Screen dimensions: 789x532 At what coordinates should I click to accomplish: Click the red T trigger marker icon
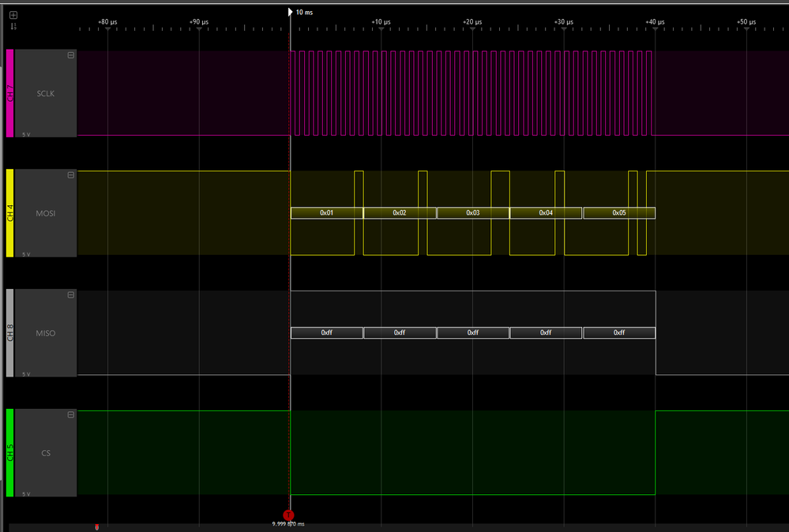click(x=288, y=515)
